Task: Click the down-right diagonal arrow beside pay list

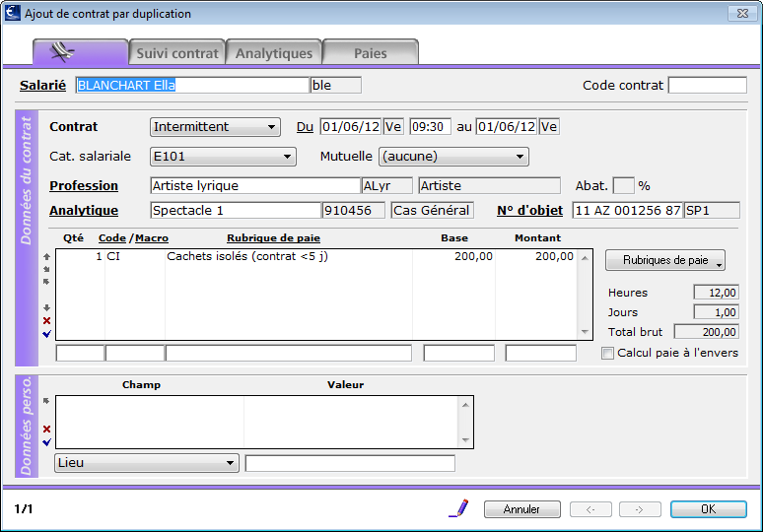Action: (x=46, y=269)
